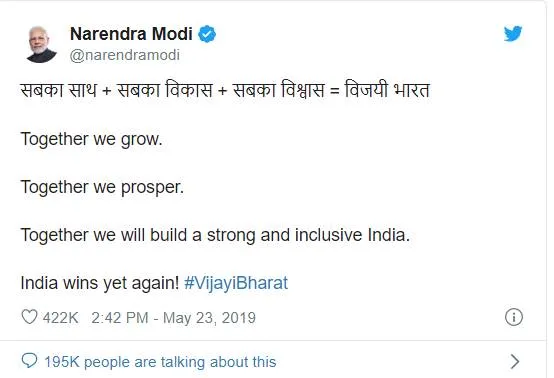Open Narendra Modi's profile picture
This screenshot has height=378, width=554.
(41, 44)
